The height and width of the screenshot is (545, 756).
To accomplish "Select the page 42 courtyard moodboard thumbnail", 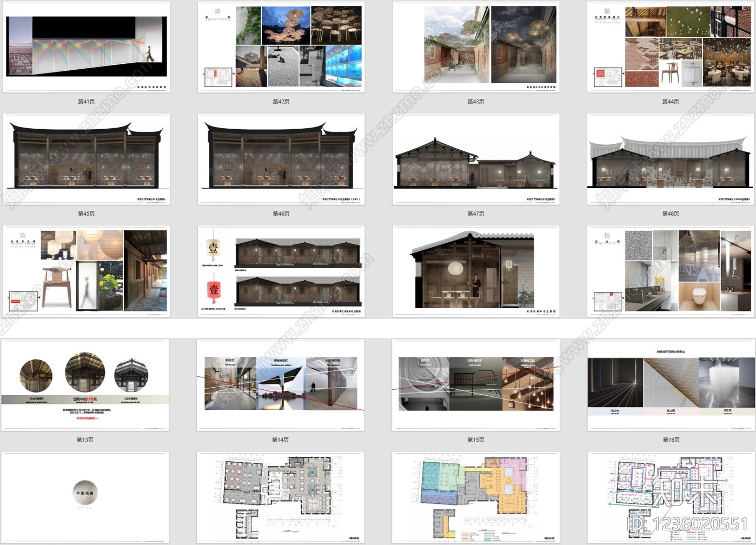I will point(281,47).
